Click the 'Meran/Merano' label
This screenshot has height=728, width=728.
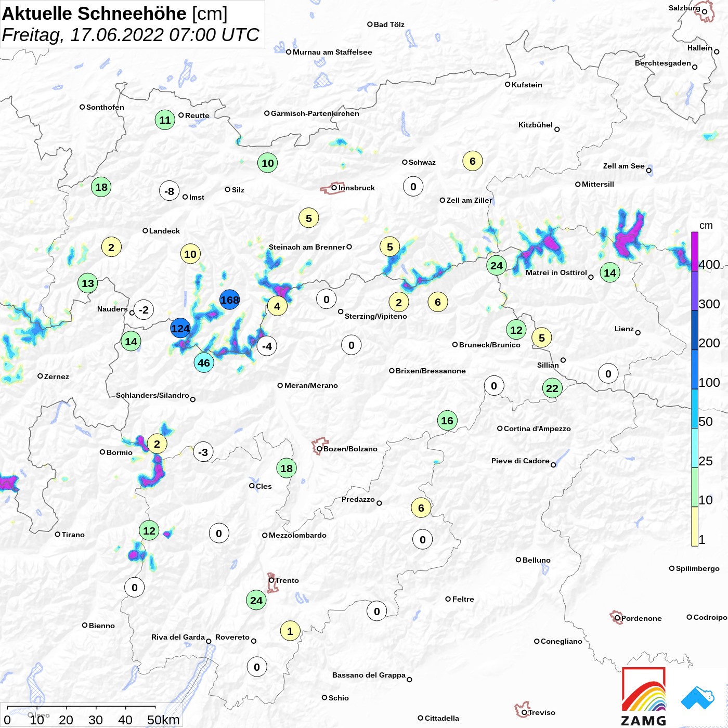(x=311, y=385)
